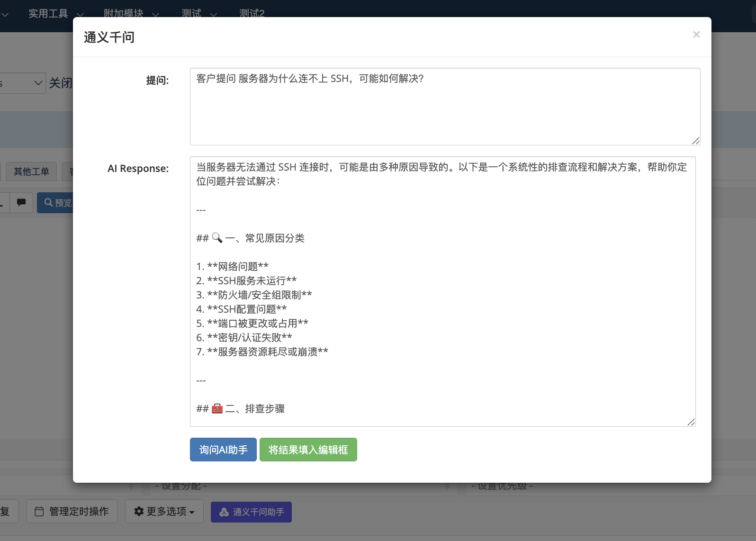
Task: Click the calendar icon in 管理定时操作
Action: pyautogui.click(x=39, y=512)
